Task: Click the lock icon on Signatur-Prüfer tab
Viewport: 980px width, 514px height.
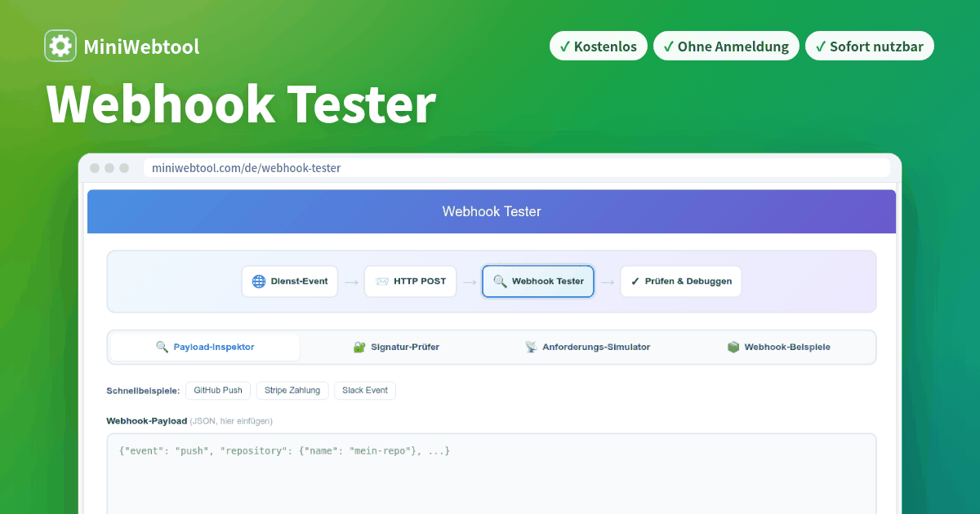Action: click(x=359, y=347)
